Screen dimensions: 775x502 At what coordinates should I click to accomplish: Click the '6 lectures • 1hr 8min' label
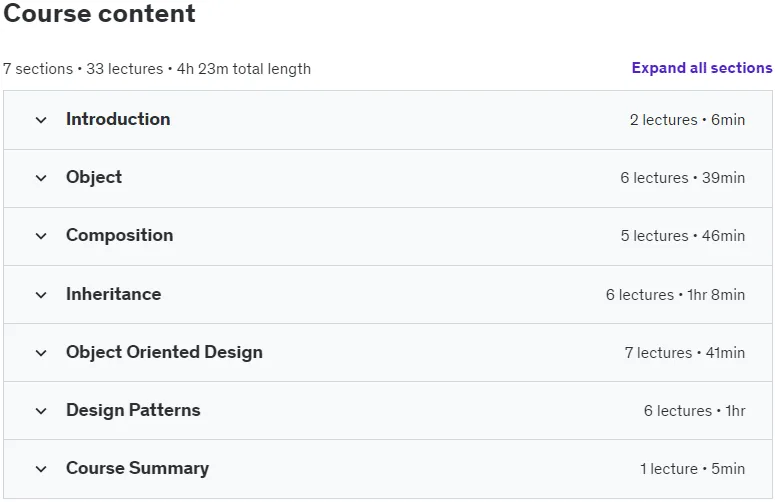[x=675, y=294]
